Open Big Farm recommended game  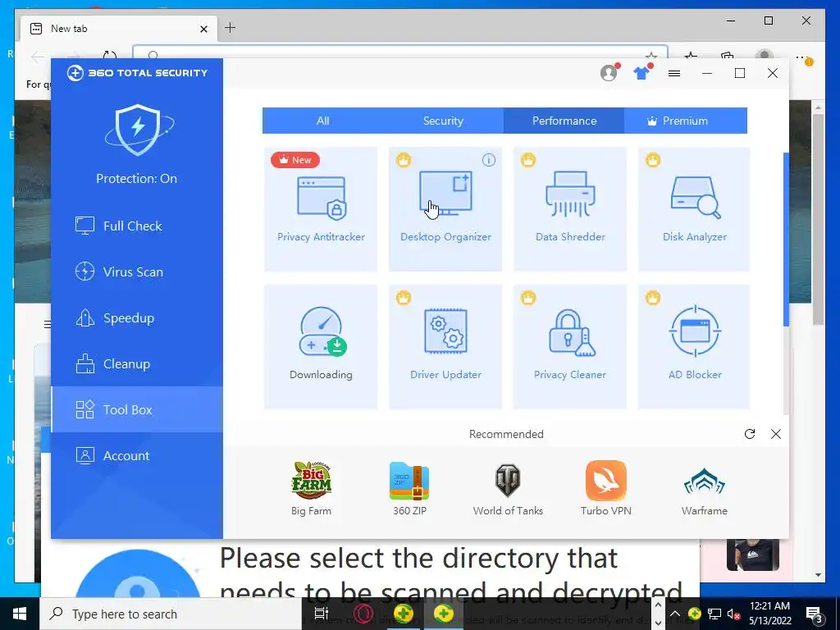(311, 488)
